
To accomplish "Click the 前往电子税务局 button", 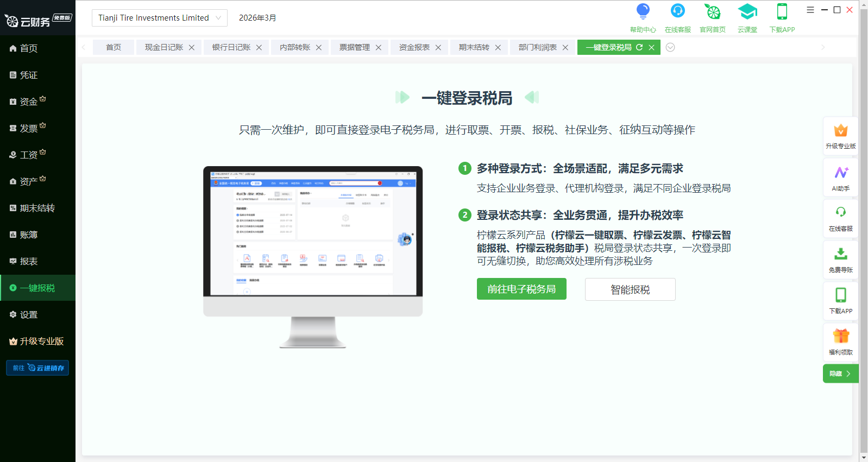I will 521,289.
